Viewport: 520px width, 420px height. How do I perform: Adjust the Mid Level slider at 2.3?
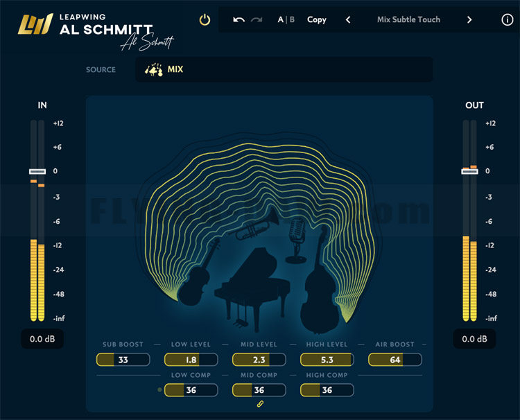[x=259, y=360]
